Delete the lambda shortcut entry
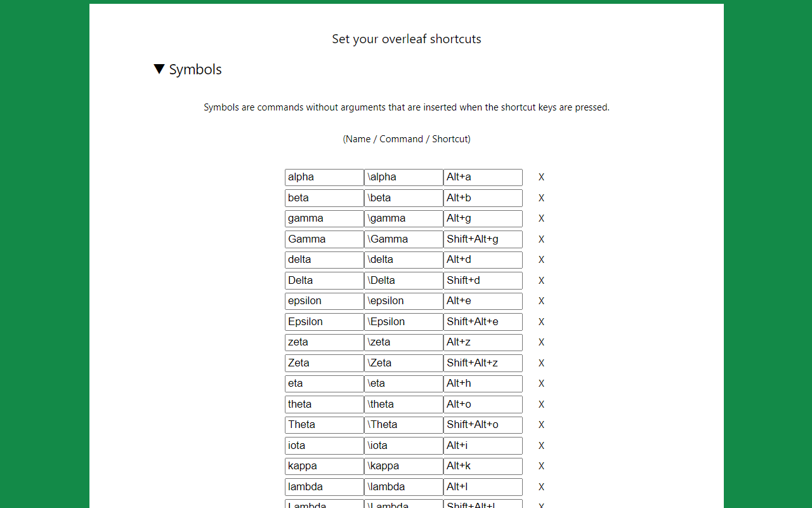The height and width of the screenshot is (508, 812). pyautogui.click(x=541, y=486)
